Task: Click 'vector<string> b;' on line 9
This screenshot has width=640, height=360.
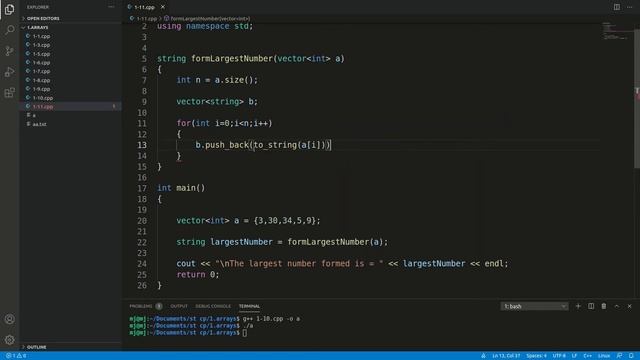Action: pyautogui.click(x=217, y=102)
